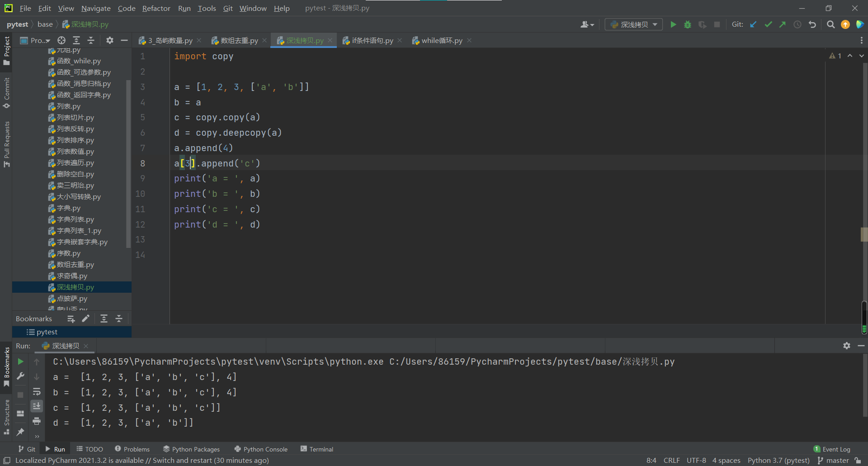Open Project view type dropdown
Screen dimensions: 868x466
tap(35, 40)
